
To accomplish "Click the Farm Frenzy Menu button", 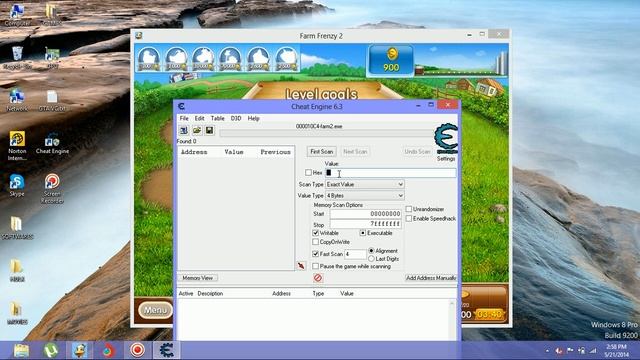I will (x=155, y=310).
